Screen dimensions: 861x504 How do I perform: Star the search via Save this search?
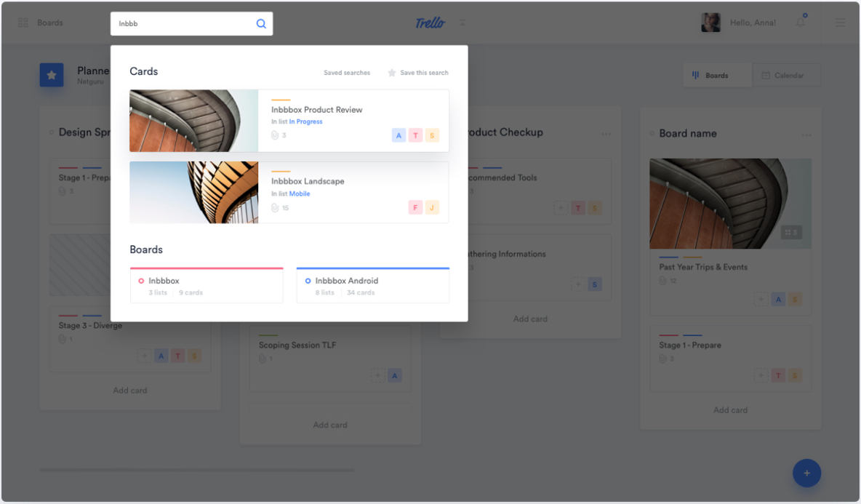pyautogui.click(x=418, y=72)
